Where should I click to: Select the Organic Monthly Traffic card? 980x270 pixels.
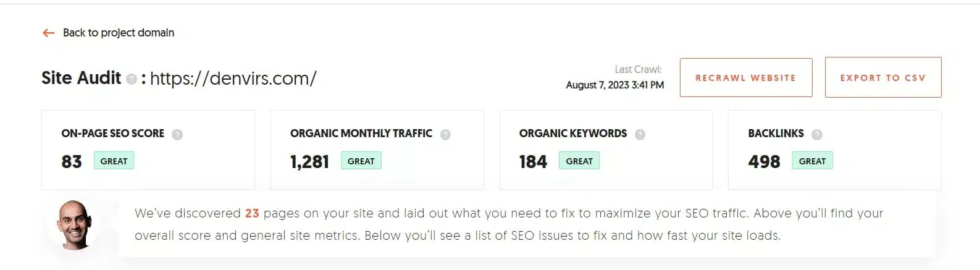click(x=377, y=150)
